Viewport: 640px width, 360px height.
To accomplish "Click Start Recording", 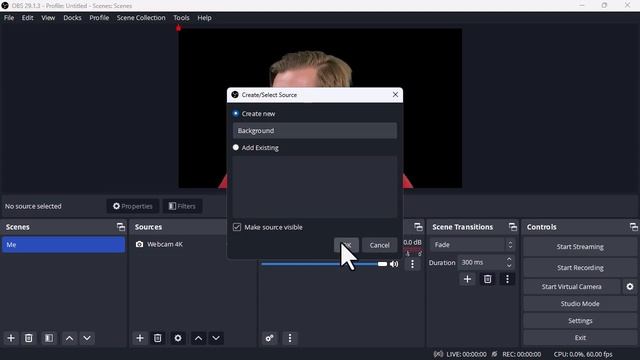I will coord(580,268).
